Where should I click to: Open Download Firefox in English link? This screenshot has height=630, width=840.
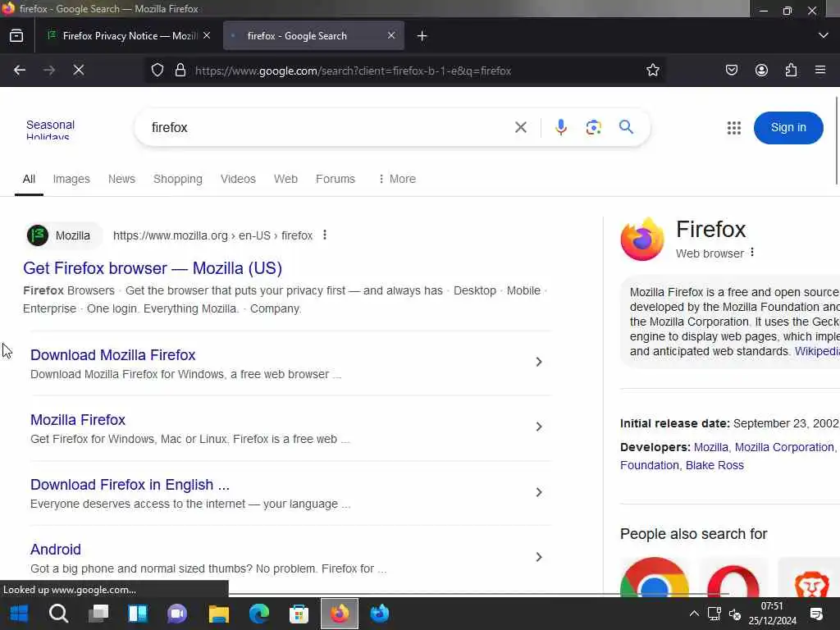130,484
